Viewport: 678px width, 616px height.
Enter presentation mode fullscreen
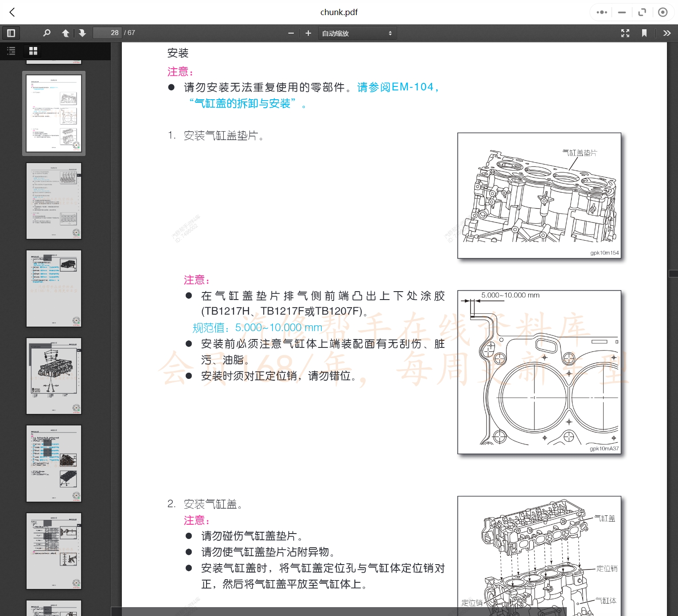tap(625, 33)
